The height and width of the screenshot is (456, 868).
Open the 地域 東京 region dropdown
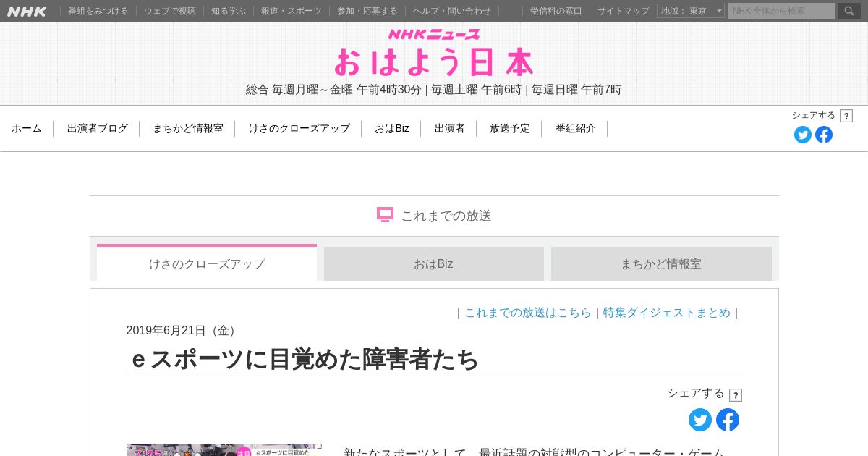pos(691,11)
